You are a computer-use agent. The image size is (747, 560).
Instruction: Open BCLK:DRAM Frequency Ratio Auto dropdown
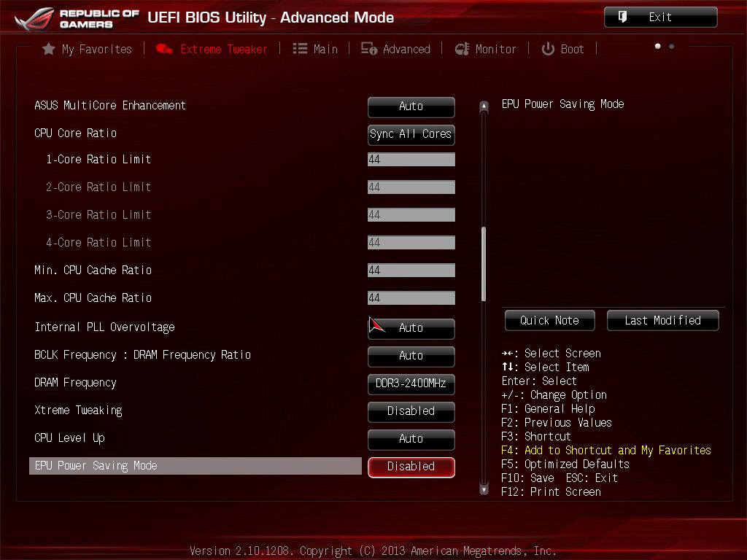(411, 356)
